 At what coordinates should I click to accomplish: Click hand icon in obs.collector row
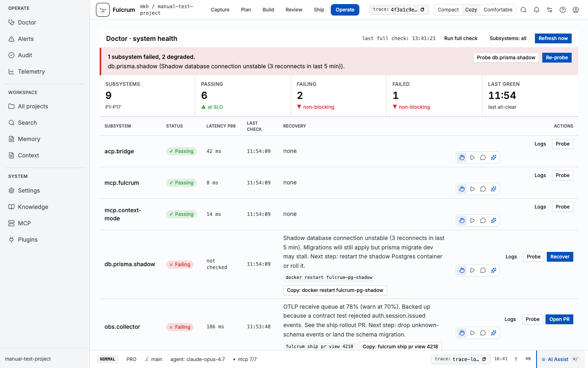coord(462,333)
